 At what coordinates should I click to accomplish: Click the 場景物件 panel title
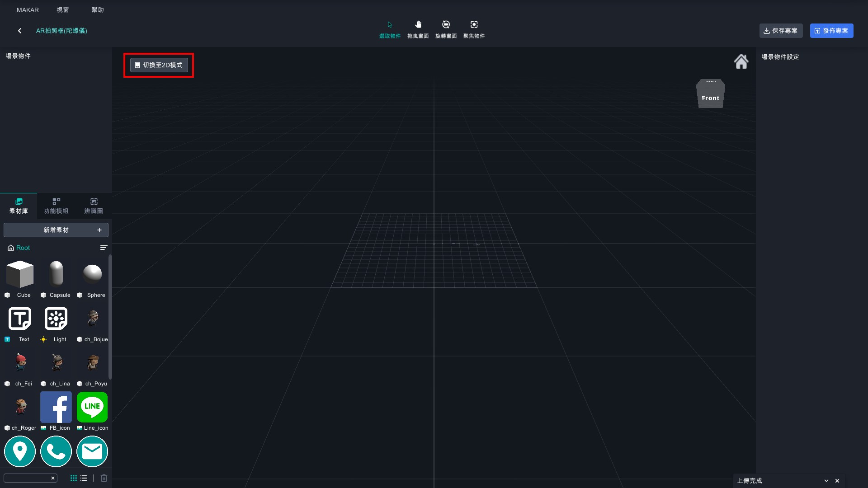click(18, 56)
